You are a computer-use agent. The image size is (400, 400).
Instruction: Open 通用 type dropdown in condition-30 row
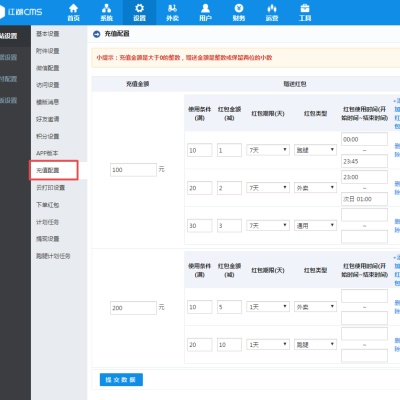click(315, 226)
